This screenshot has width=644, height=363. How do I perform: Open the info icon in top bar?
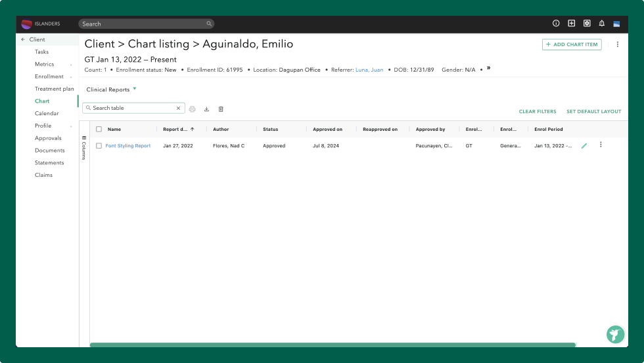[556, 24]
